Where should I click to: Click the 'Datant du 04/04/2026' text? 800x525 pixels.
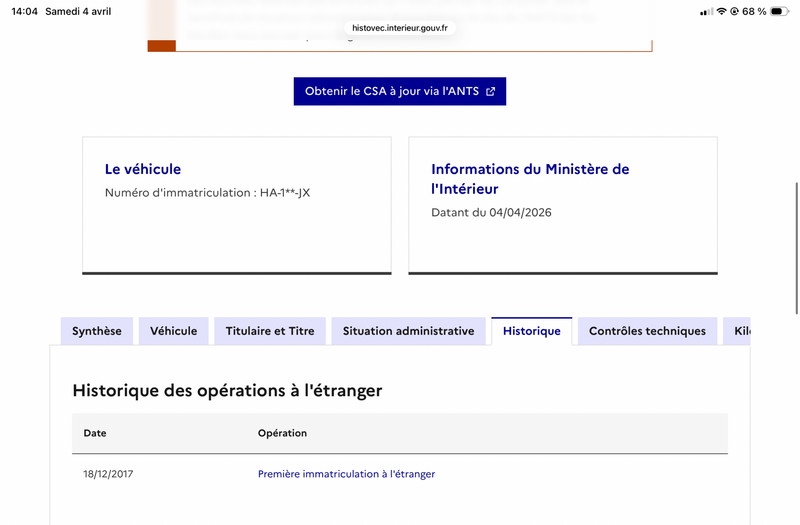pos(491,212)
